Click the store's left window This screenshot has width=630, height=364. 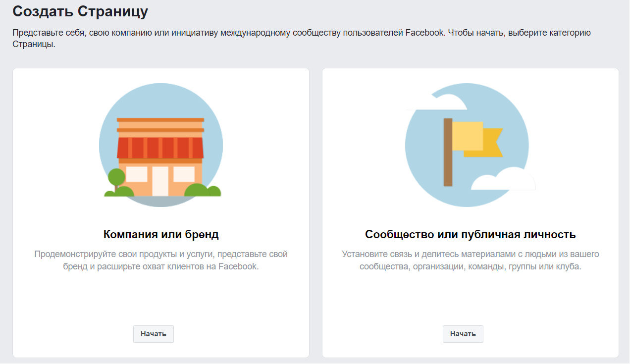(x=137, y=174)
